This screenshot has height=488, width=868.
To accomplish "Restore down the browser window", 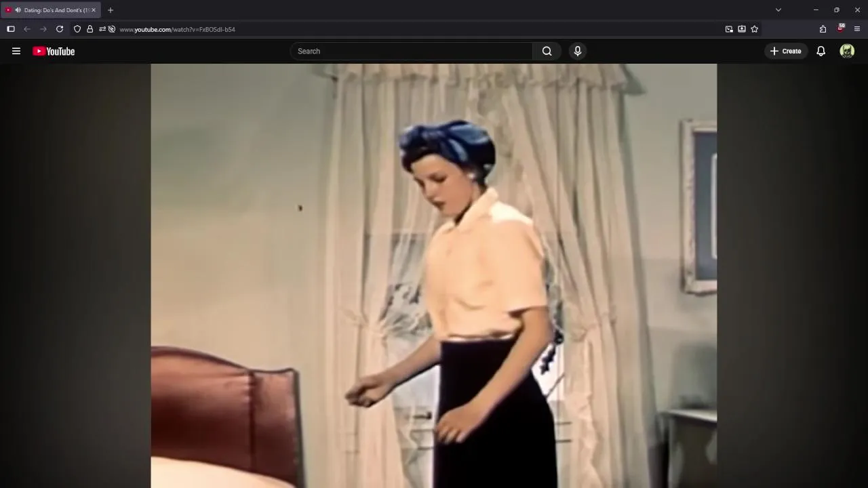I will 837,10.
